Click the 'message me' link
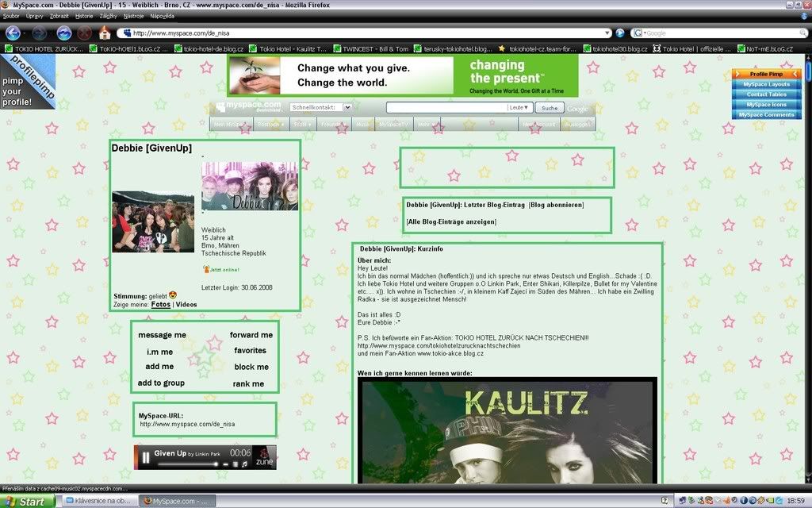Viewport: 812px width, 508px height. click(162, 335)
